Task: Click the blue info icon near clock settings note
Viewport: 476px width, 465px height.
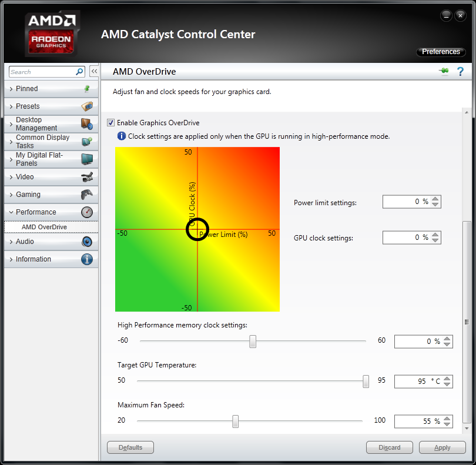Action: [122, 136]
